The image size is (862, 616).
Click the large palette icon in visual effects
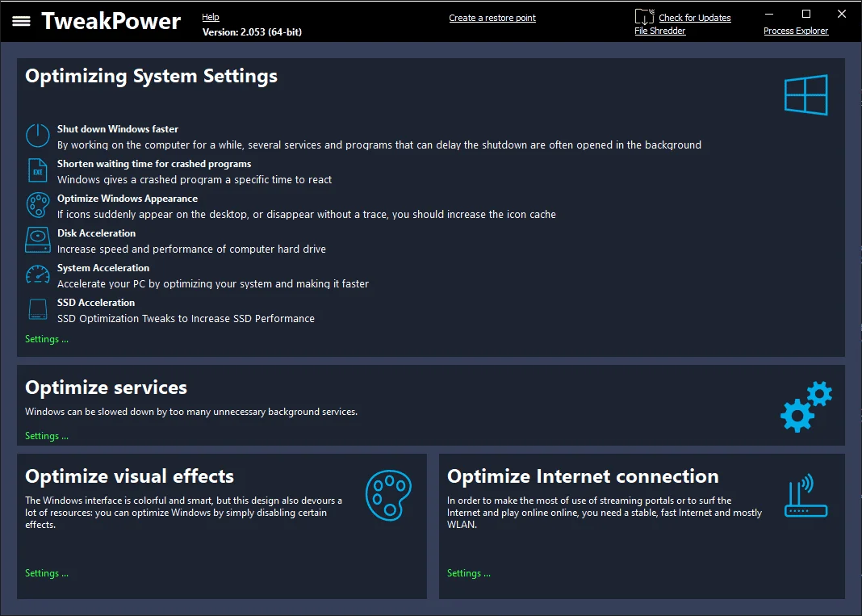click(389, 496)
